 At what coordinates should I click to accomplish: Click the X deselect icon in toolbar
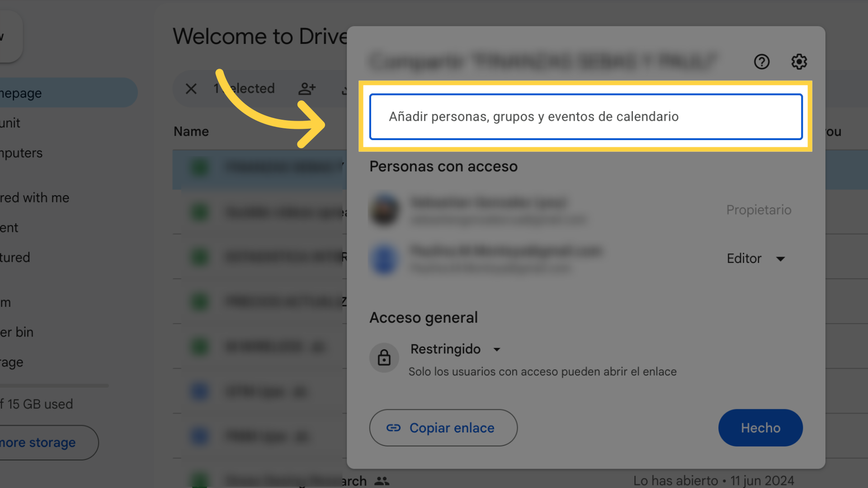[191, 88]
